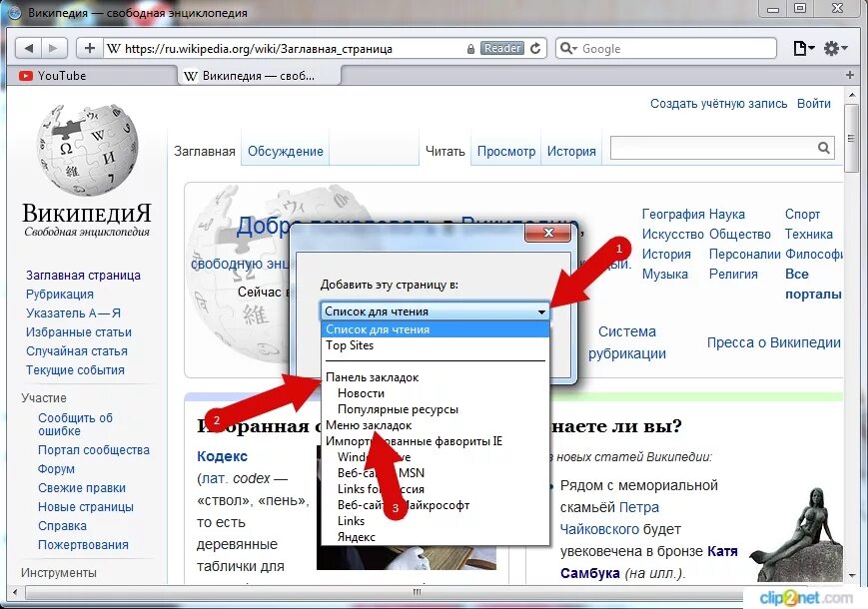Viewport: 868px width, 609px height.
Task: Click the Войти link
Action: [x=814, y=104]
